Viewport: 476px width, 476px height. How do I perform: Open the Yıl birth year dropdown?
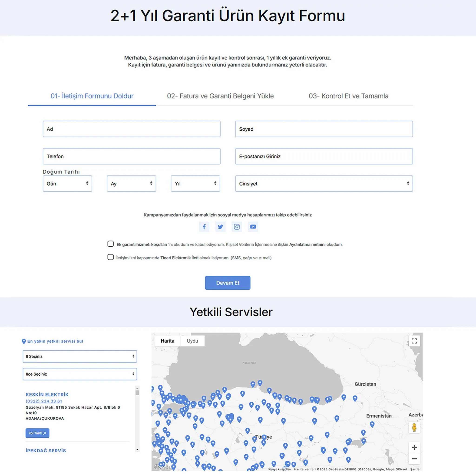195,184
